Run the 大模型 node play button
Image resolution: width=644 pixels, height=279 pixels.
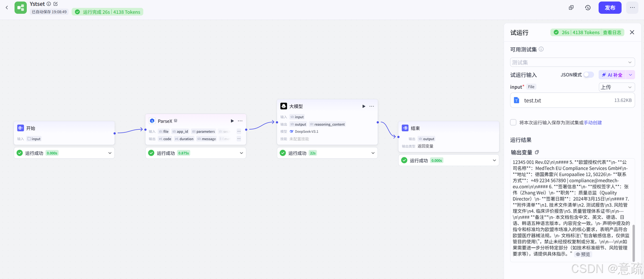364,106
